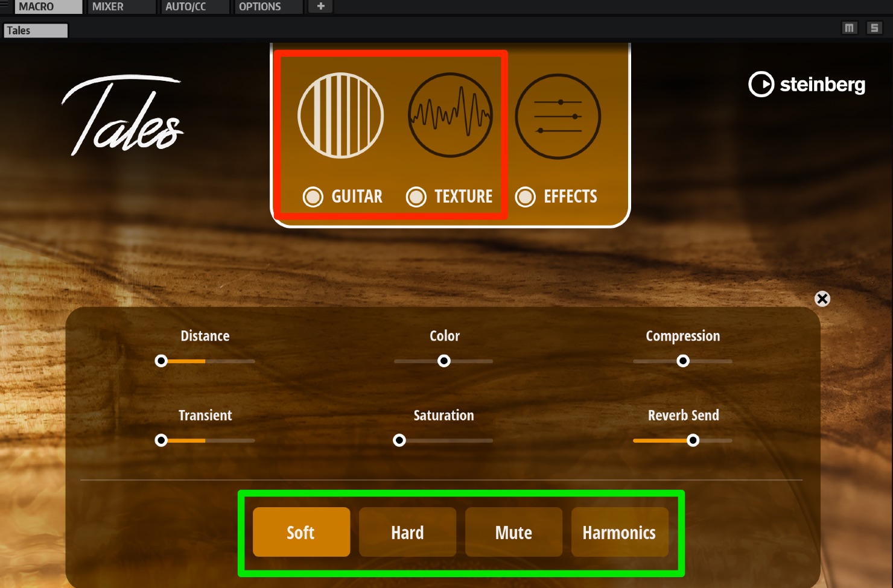Click the Transient slider handle

click(x=161, y=440)
